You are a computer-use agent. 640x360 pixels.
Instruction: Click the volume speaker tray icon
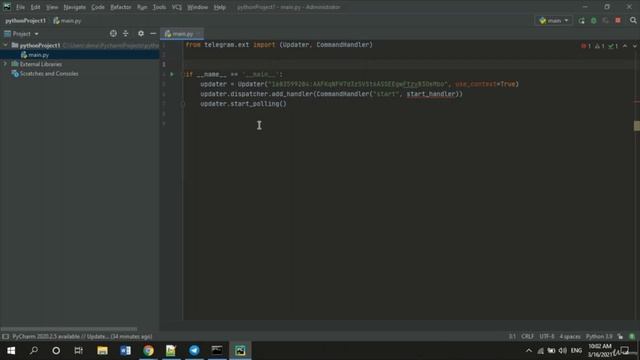point(562,351)
